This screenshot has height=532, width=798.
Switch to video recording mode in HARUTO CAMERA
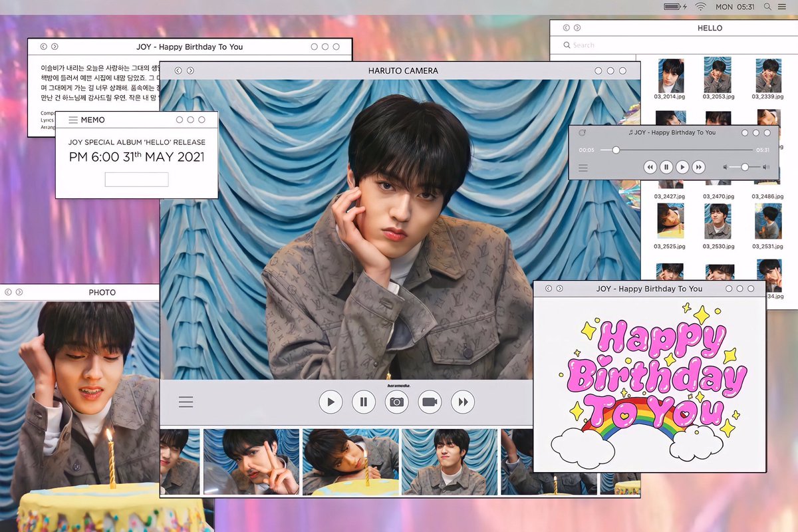pyautogui.click(x=430, y=402)
